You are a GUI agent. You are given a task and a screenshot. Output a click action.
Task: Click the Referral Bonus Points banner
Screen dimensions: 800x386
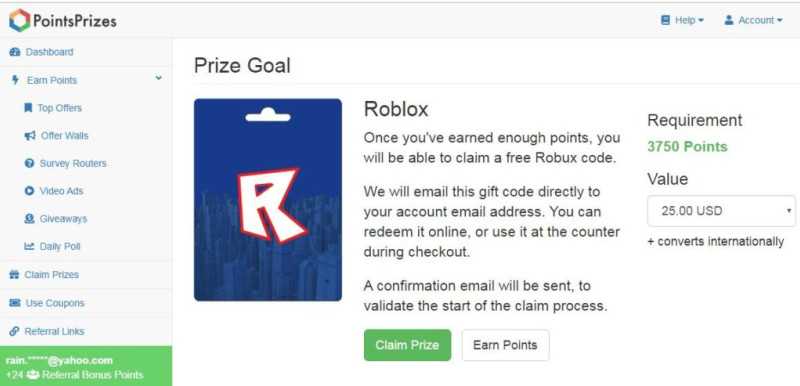click(x=86, y=366)
